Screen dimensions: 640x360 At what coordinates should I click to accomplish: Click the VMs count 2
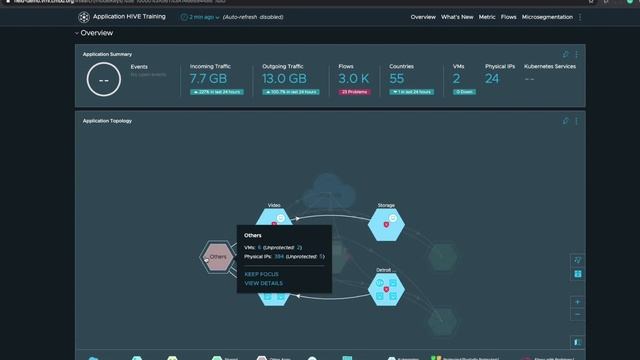click(x=456, y=78)
